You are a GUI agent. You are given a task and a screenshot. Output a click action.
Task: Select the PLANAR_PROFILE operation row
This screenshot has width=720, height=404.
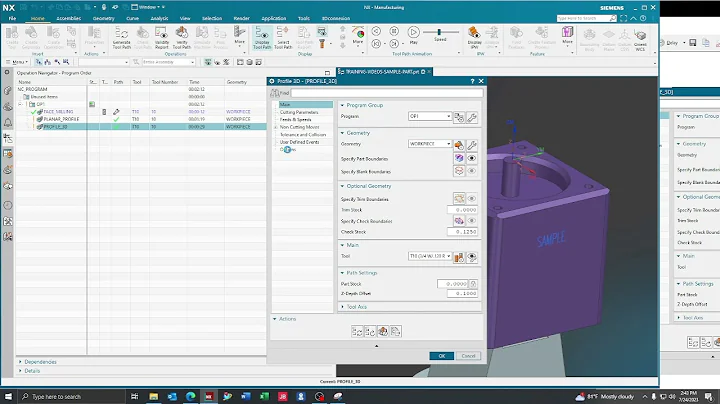point(141,119)
